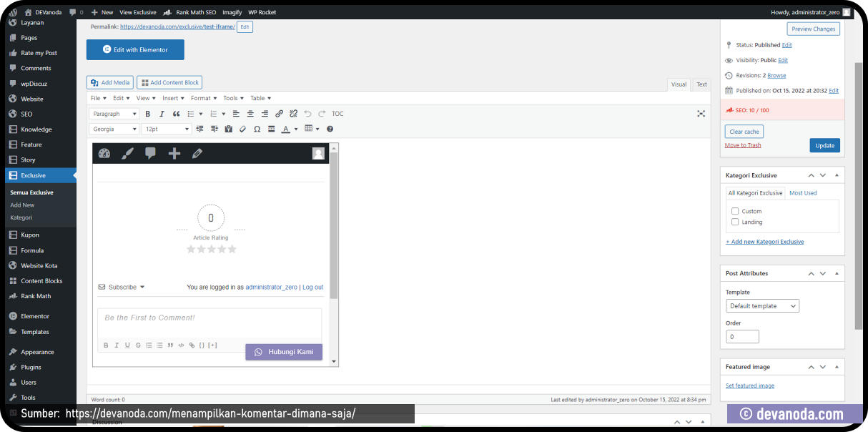The width and height of the screenshot is (868, 432).
Task: Click the Add Content Block button
Action: pyautogui.click(x=169, y=83)
